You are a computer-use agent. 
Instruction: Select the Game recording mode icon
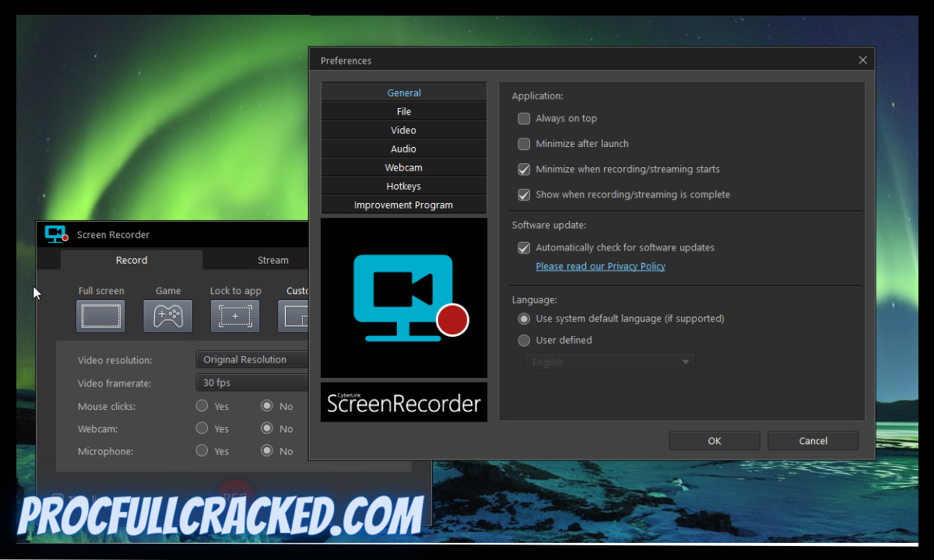[167, 315]
